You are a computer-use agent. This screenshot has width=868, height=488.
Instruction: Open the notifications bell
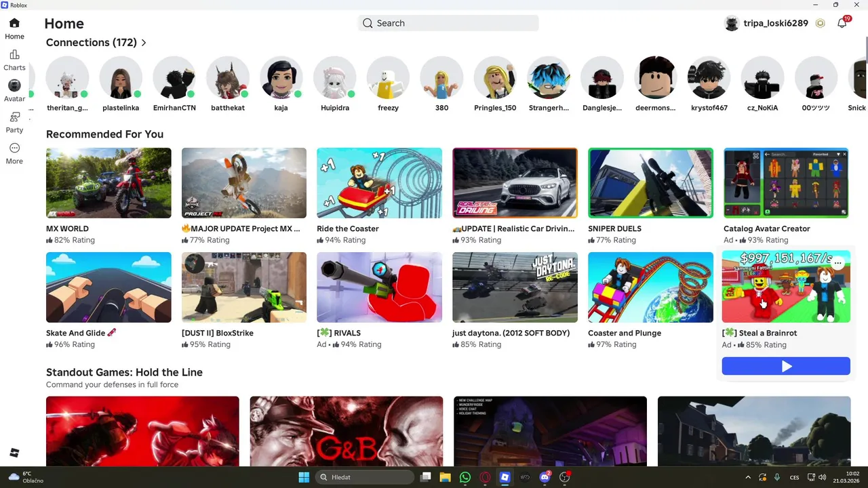point(842,23)
